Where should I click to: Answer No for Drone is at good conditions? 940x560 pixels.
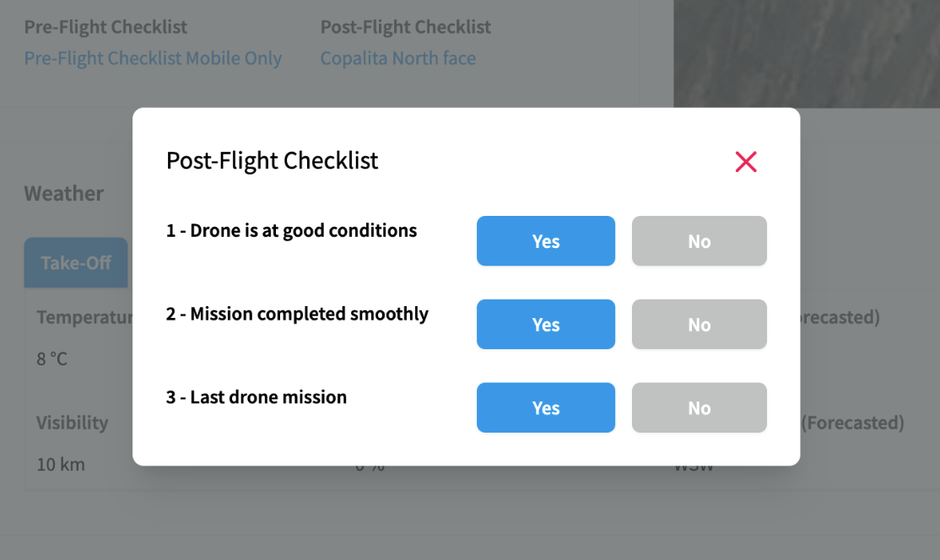[699, 240]
